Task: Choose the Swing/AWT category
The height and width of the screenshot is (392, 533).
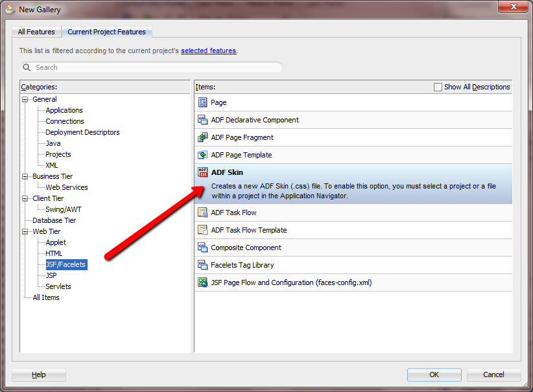Action: [x=64, y=209]
